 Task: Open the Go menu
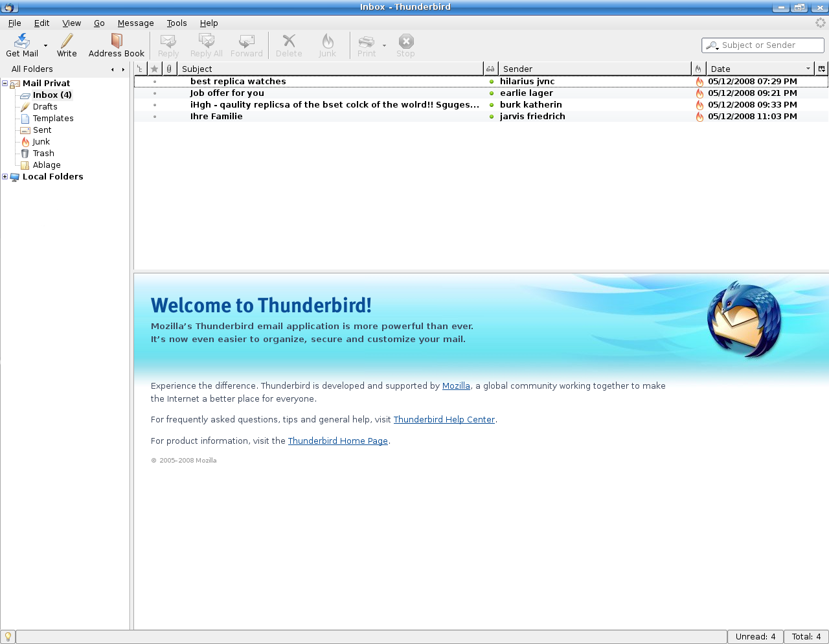click(x=99, y=23)
